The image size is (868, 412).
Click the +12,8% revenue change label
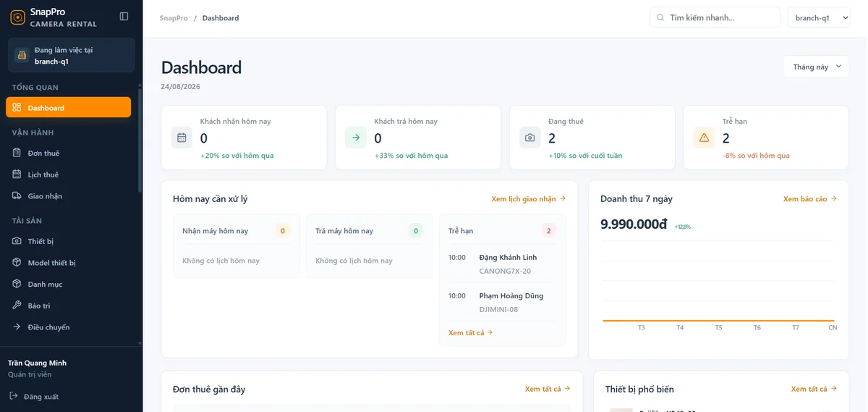point(682,227)
